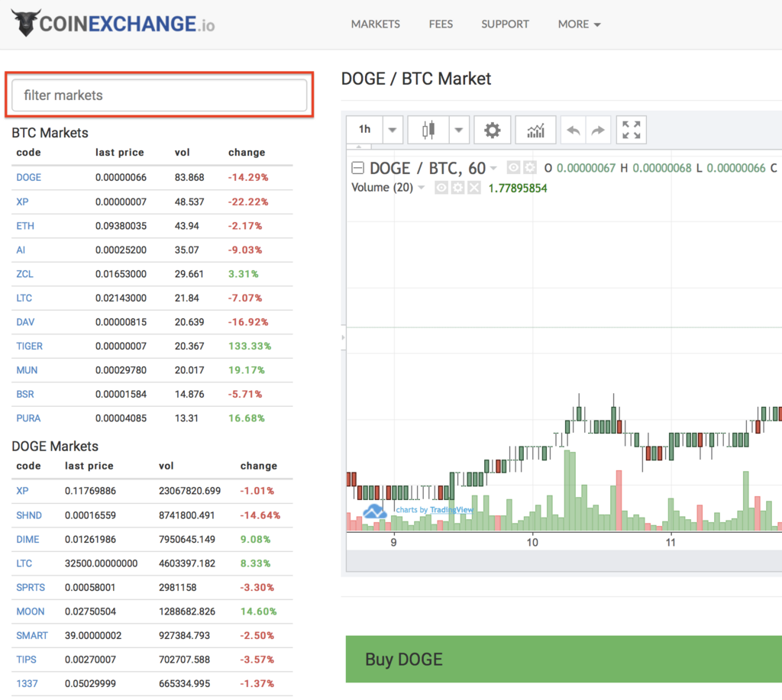
Task: Open XP market in DOGE Markets
Action: 22,491
